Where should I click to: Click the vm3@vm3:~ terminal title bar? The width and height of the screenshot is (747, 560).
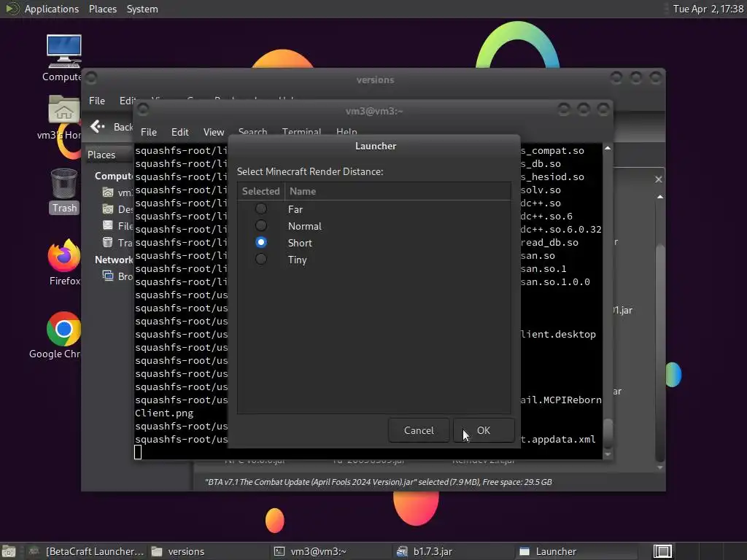coord(374,111)
